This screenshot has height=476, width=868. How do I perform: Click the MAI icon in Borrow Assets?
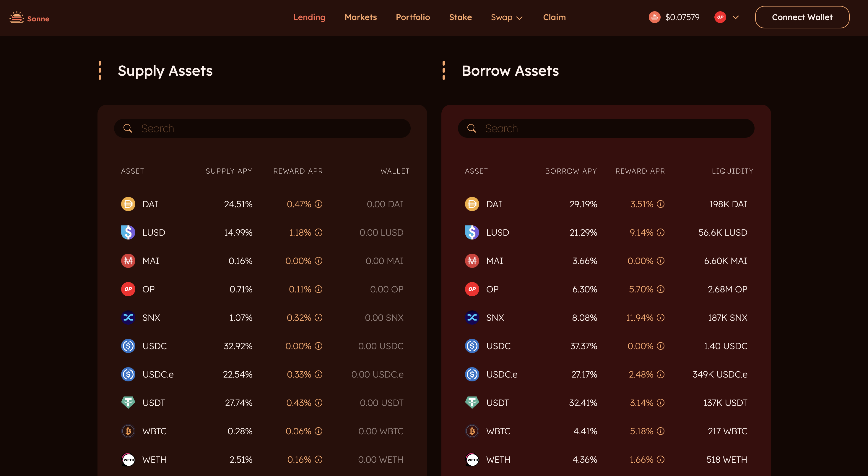472,260
